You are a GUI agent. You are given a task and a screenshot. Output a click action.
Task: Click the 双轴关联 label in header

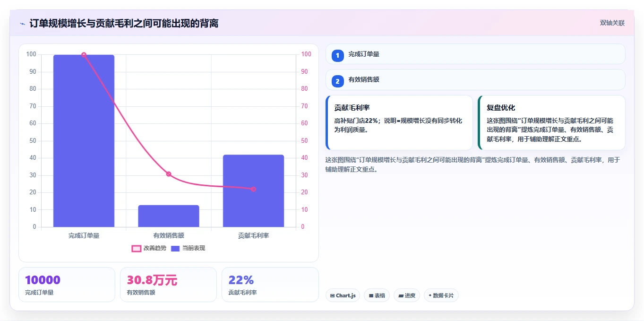click(612, 23)
